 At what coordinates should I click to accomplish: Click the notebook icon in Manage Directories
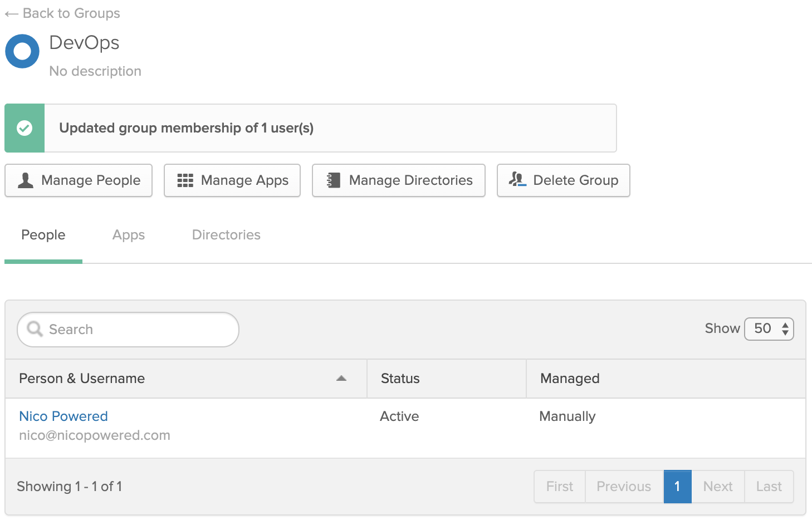click(333, 180)
